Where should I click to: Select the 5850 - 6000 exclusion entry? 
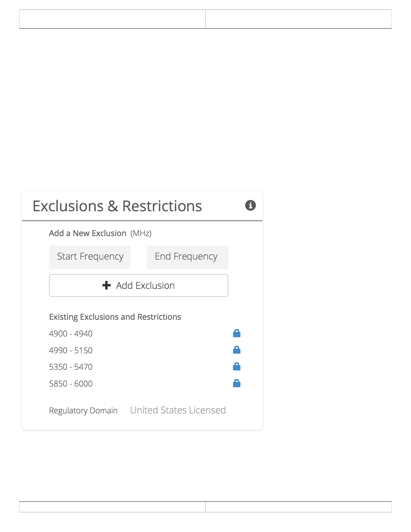point(71,384)
